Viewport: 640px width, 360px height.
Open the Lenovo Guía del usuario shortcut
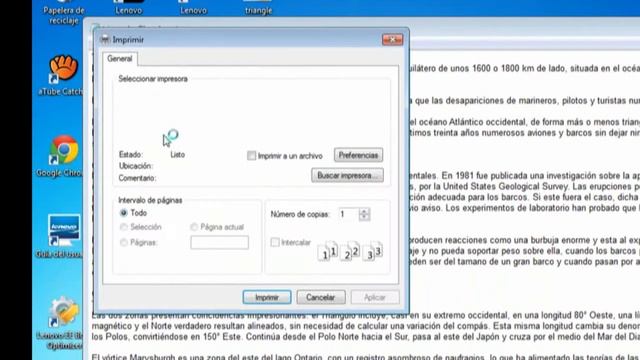pyautogui.click(x=63, y=236)
